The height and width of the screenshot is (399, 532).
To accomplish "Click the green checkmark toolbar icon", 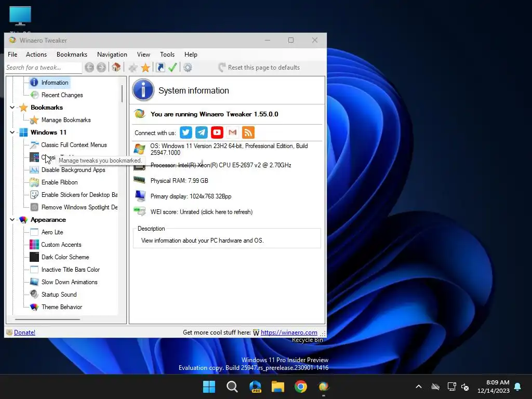I will tap(172, 68).
